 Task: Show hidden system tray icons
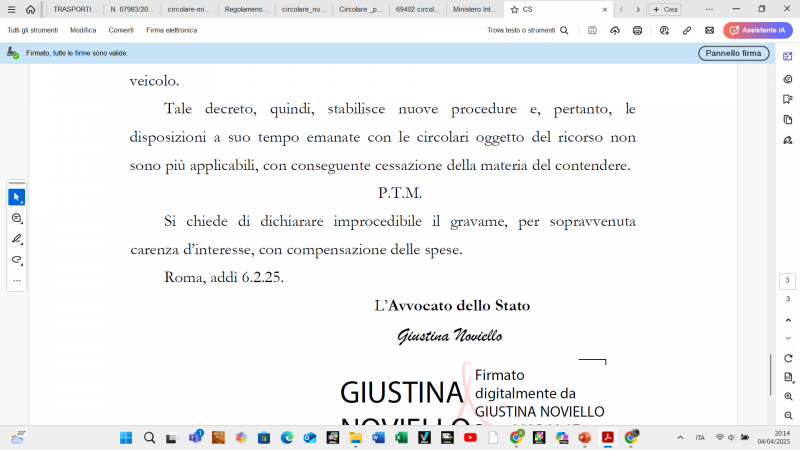tap(680, 438)
